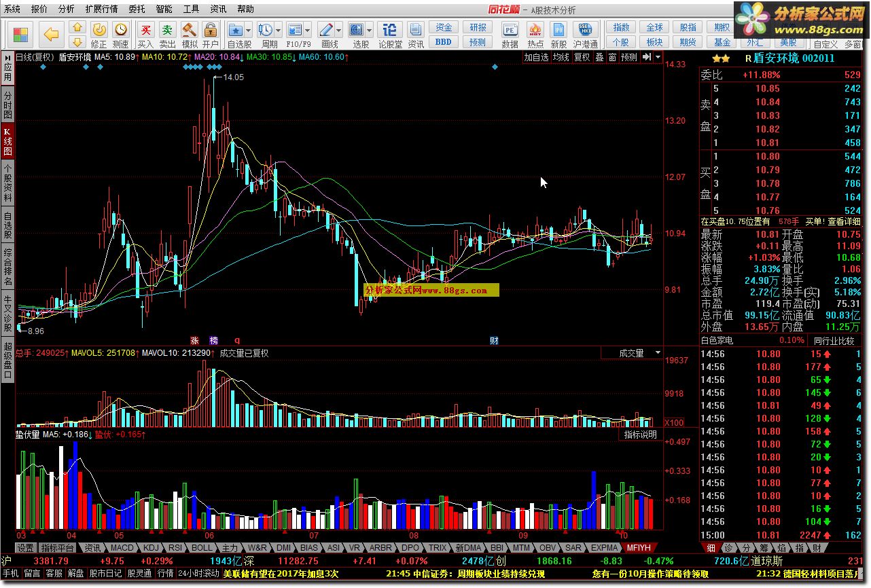Toggle 均线 moving average display
Viewport: 871px width, 588px height.
click(561, 57)
